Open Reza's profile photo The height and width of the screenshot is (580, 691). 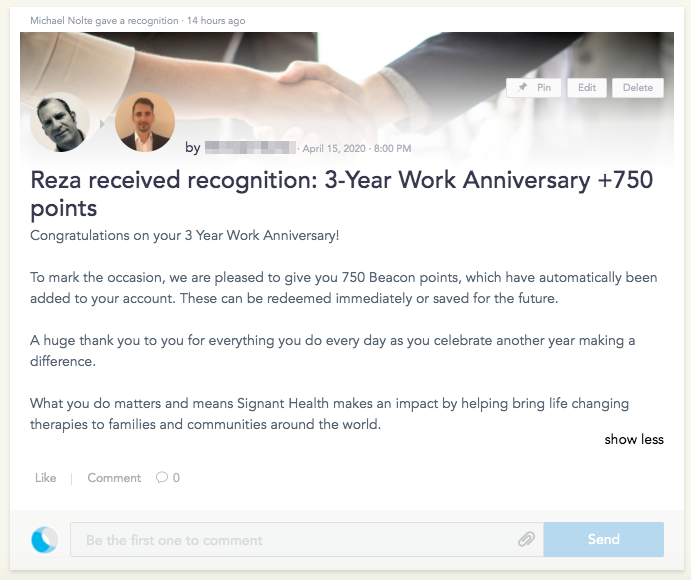(145, 122)
